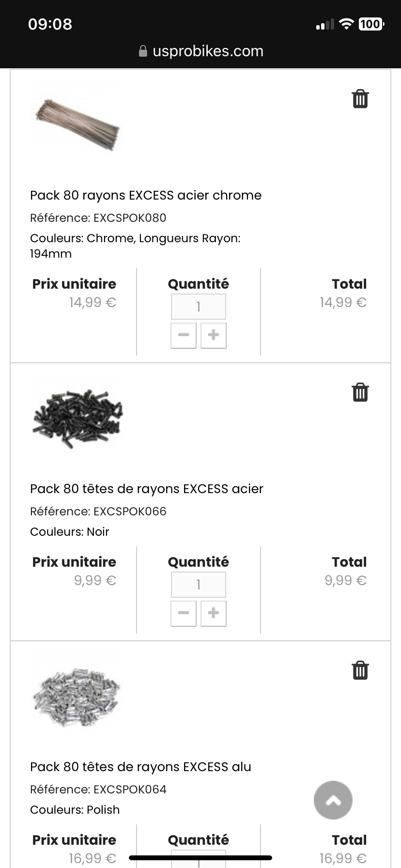Tap the Wi-Fi status icon
401x868 pixels.
(346, 24)
